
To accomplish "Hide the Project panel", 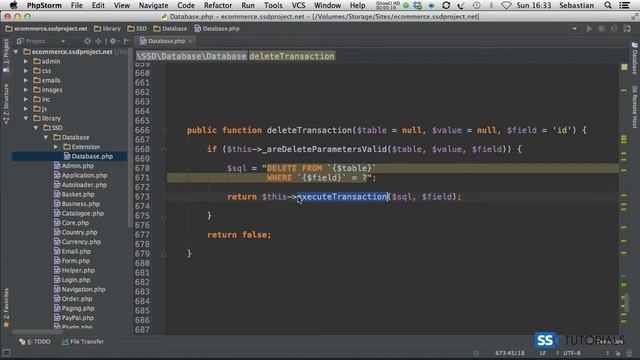I will pyautogui.click(x=126, y=41).
